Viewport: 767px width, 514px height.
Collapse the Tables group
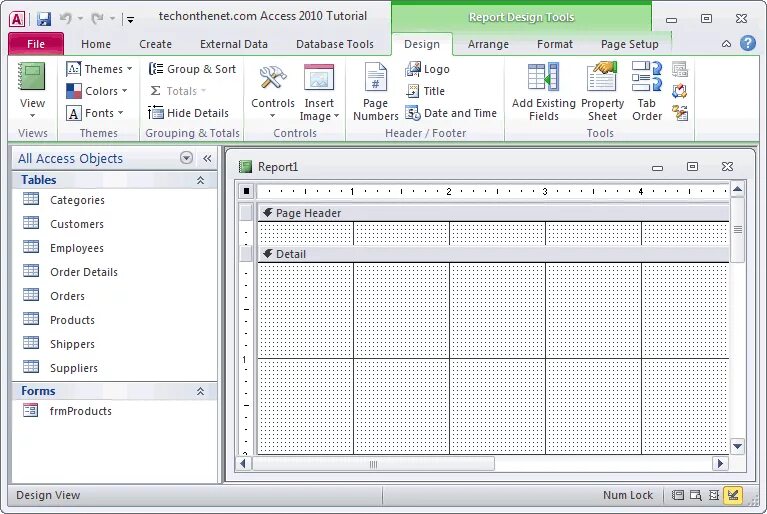click(x=200, y=180)
